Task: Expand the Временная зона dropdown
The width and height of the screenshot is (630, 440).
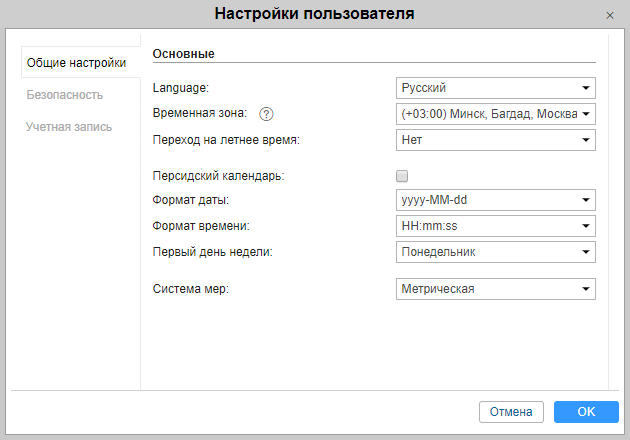Action: 495,114
